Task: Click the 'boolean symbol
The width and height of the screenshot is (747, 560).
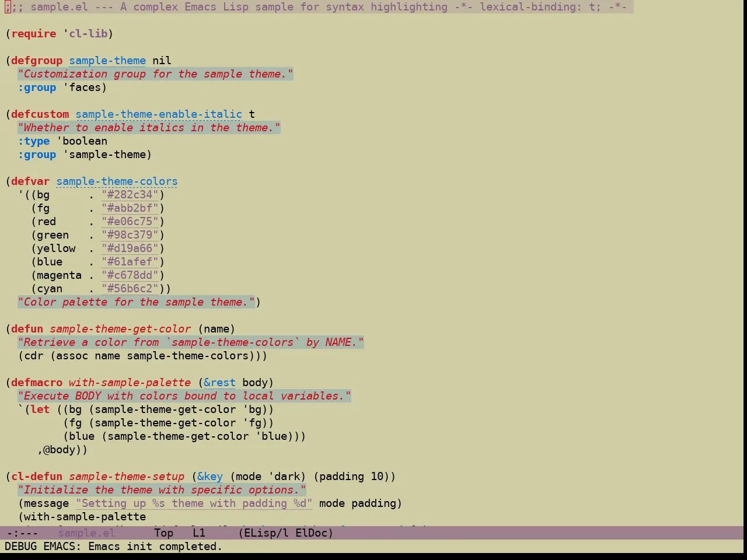Action: (x=82, y=141)
